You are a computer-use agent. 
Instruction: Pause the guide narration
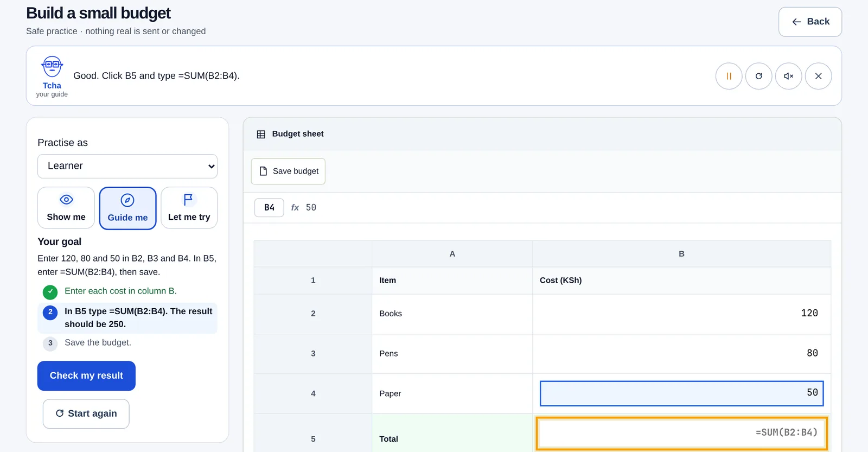tap(729, 76)
